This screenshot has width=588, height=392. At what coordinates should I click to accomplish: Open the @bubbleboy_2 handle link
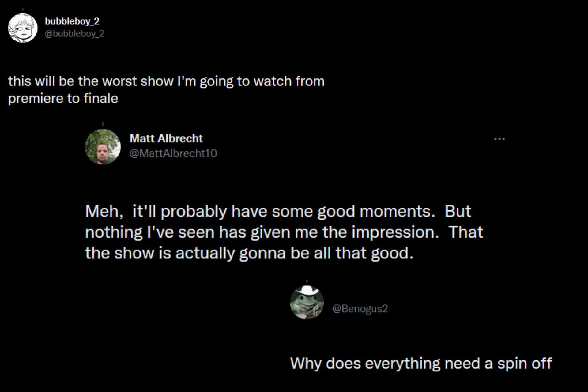[74, 33]
